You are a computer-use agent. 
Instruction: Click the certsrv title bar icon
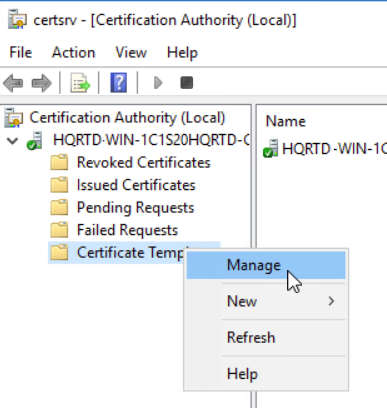point(17,20)
